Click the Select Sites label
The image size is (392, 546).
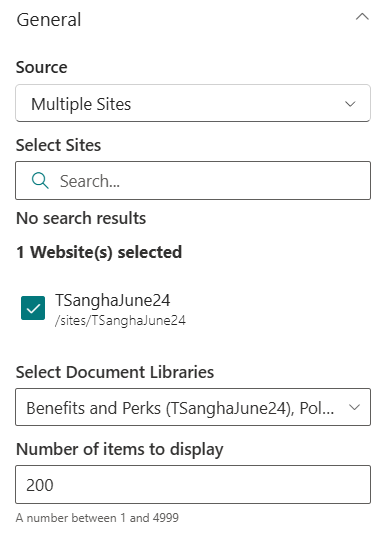[58, 145]
